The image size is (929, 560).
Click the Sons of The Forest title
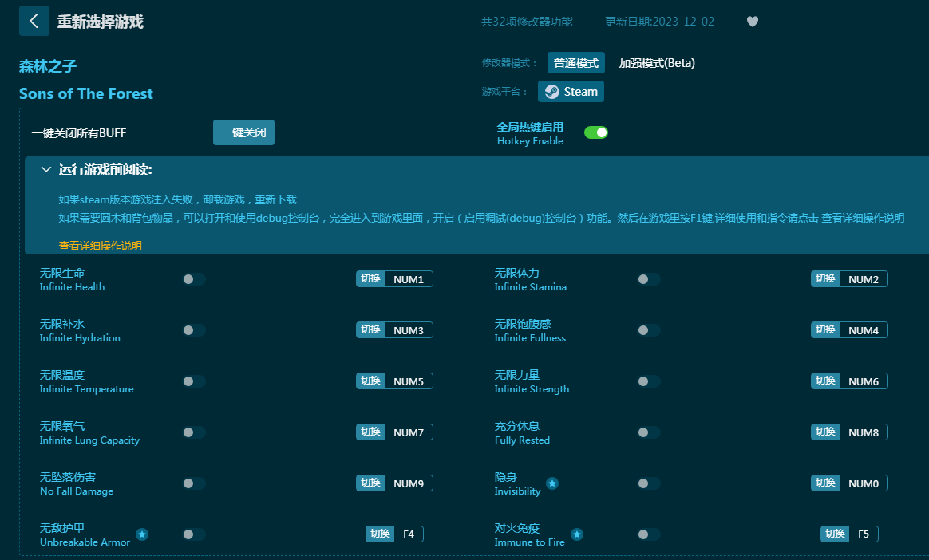pyautogui.click(x=86, y=93)
